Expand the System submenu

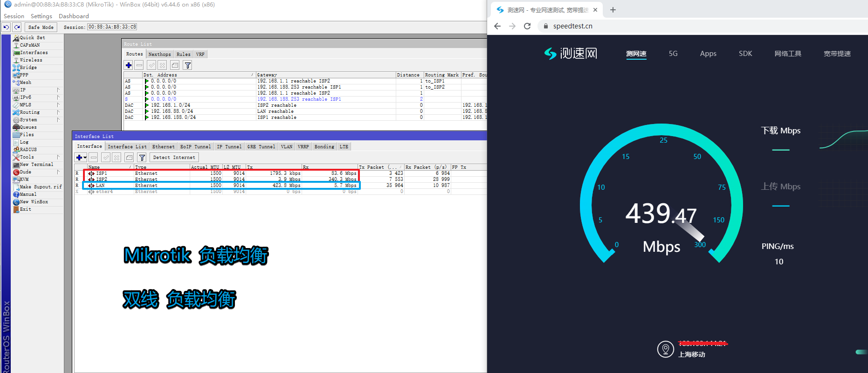click(58, 120)
